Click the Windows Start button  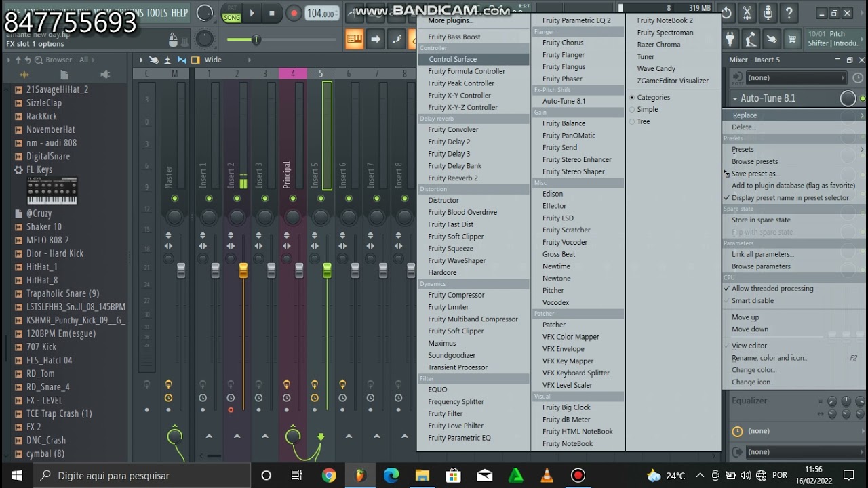pos(16,475)
